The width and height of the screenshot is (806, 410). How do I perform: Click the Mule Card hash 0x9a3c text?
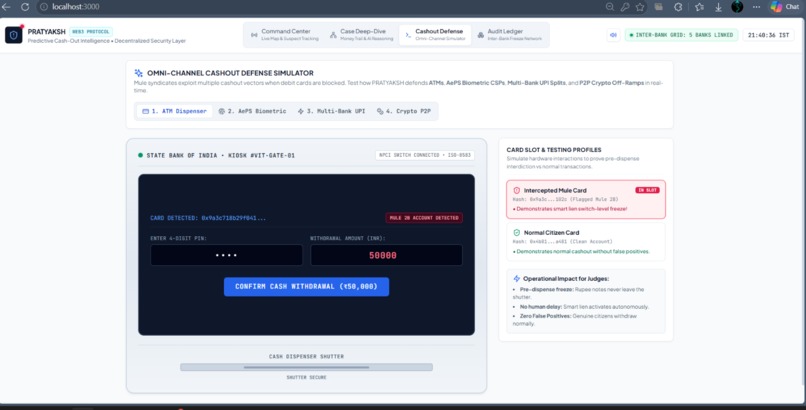[565, 199]
